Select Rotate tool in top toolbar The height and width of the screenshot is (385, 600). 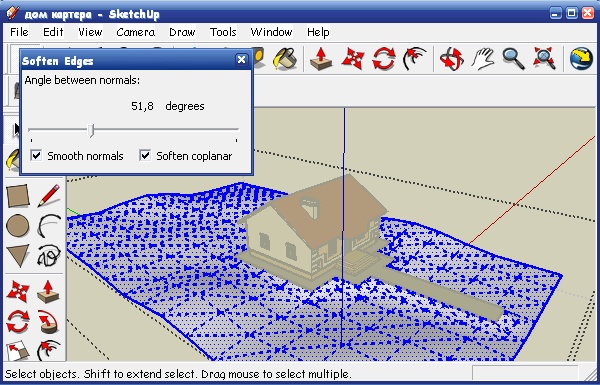click(384, 59)
